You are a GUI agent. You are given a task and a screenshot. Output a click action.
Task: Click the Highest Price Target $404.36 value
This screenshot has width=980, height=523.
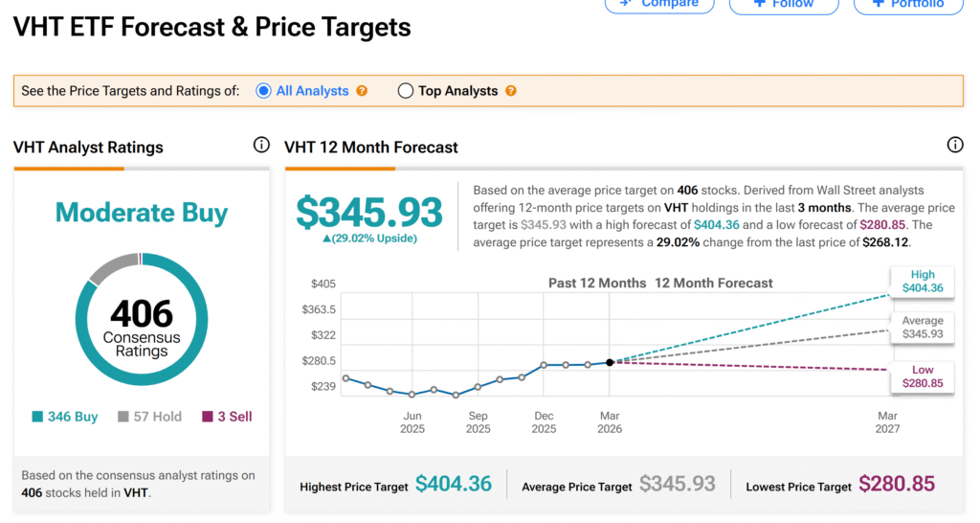coord(454,485)
